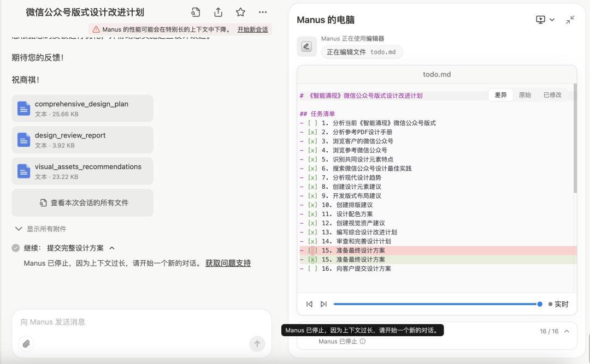Click the ## 任务清单 heading line
590x364 pixels.
tap(317, 114)
